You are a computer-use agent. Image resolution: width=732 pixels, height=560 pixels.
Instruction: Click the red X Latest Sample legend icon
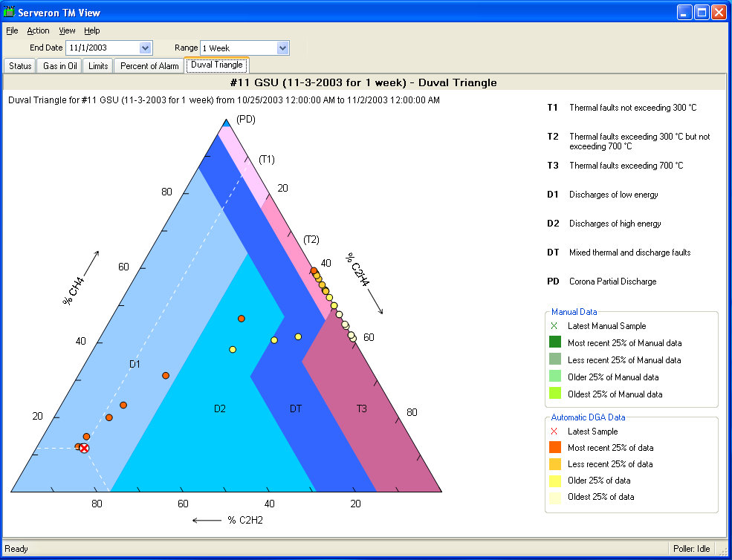554,432
